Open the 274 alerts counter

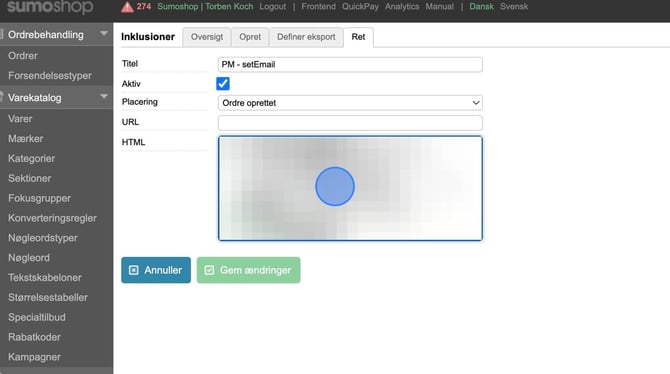[144, 6]
